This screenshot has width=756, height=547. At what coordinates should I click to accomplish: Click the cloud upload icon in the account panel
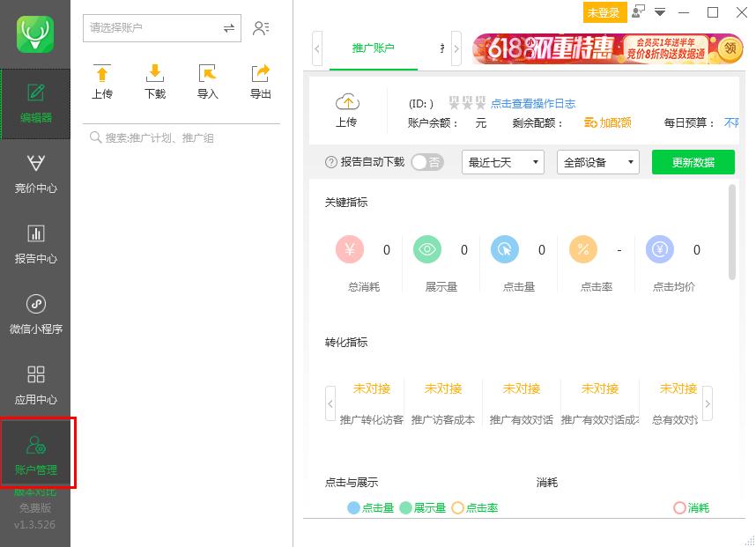click(x=346, y=100)
